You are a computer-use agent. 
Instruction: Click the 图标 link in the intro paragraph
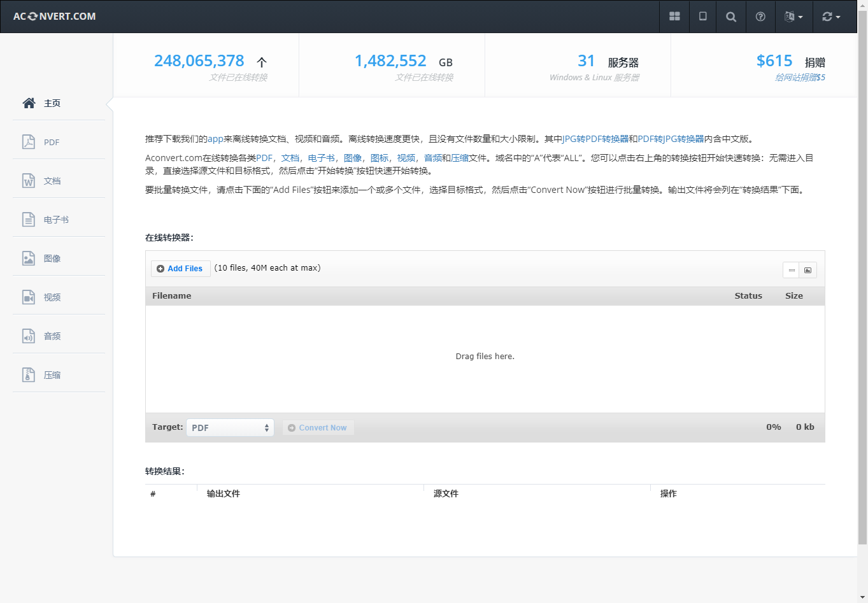(x=380, y=158)
